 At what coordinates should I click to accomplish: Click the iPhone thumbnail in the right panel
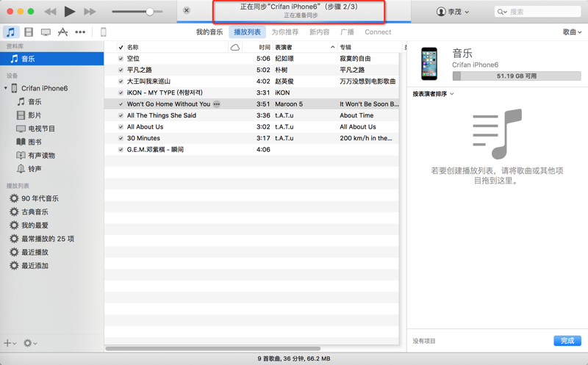click(x=429, y=64)
